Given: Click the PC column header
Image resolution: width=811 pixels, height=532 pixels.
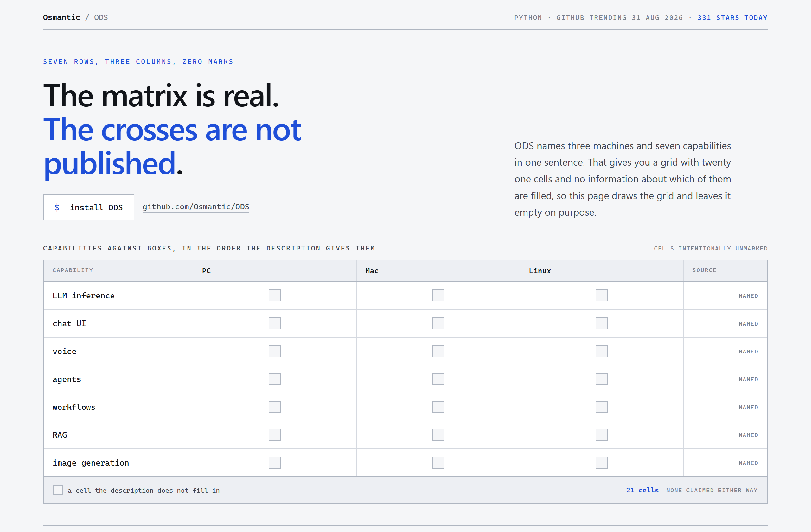Looking at the screenshot, I should point(207,271).
